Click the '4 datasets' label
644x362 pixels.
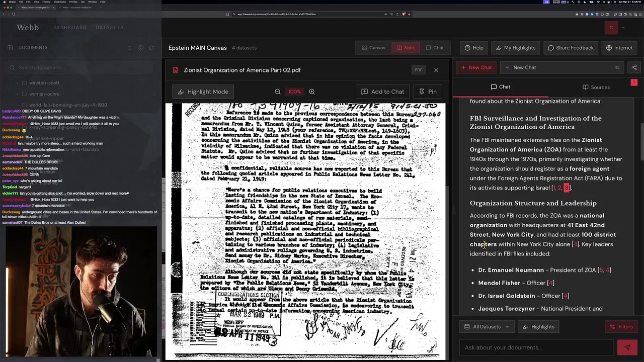(x=244, y=48)
